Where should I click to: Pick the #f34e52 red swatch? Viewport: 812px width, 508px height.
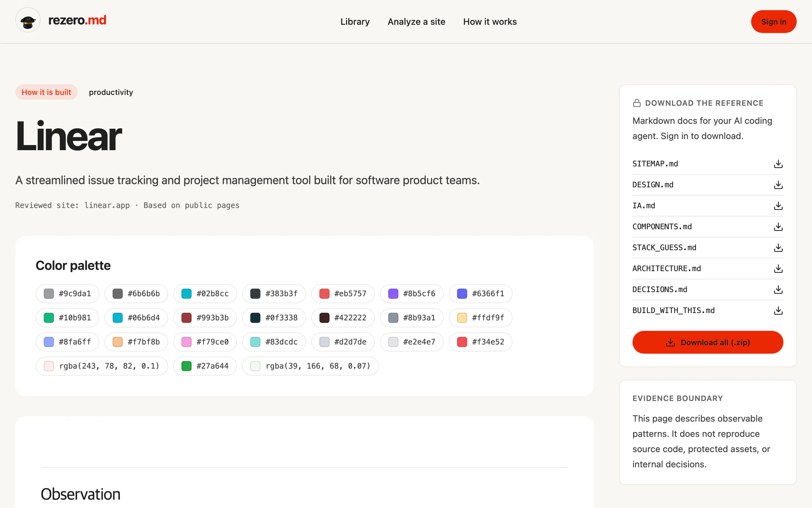481,342
